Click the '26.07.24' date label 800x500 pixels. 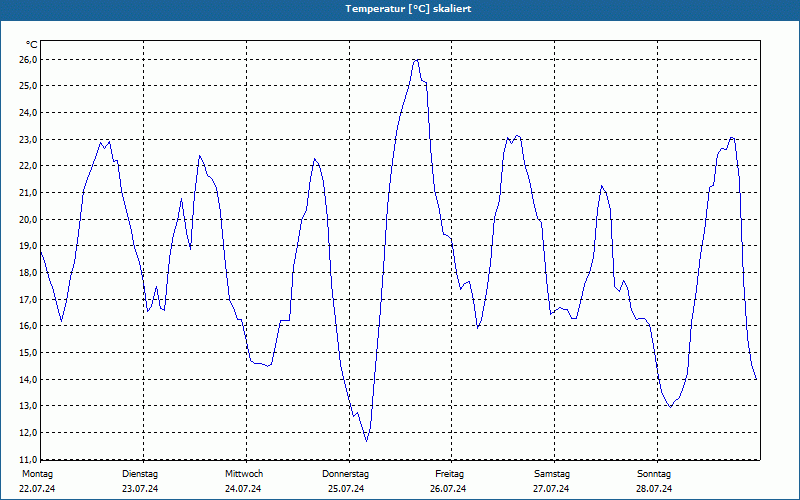pyautogui.click(x=448, y=489)
